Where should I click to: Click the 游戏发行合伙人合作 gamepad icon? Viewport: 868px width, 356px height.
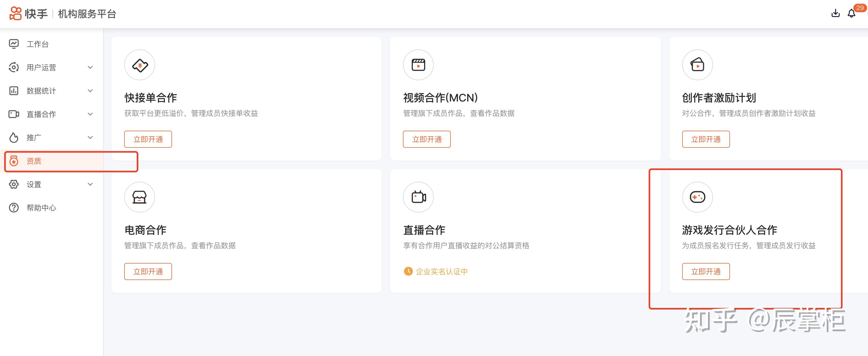click(x=697, y=197)
